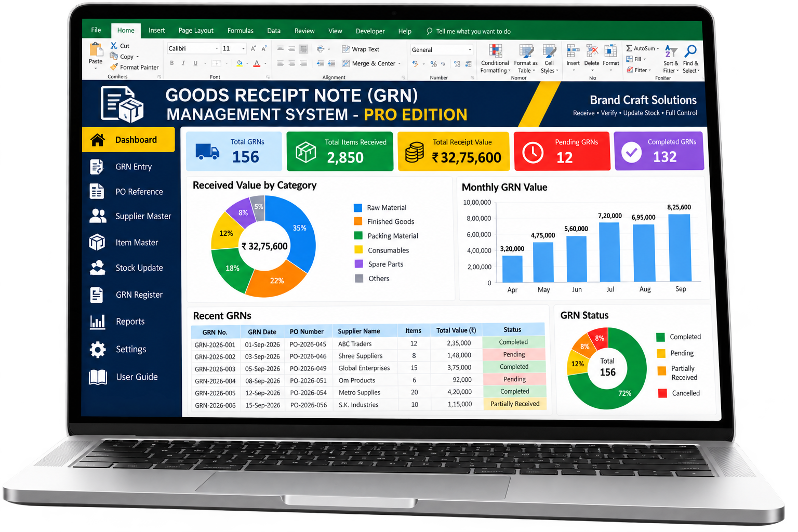Toggle Wrap Text
The width and height of the screenshot is (798, 532).
tap(361, 49)
